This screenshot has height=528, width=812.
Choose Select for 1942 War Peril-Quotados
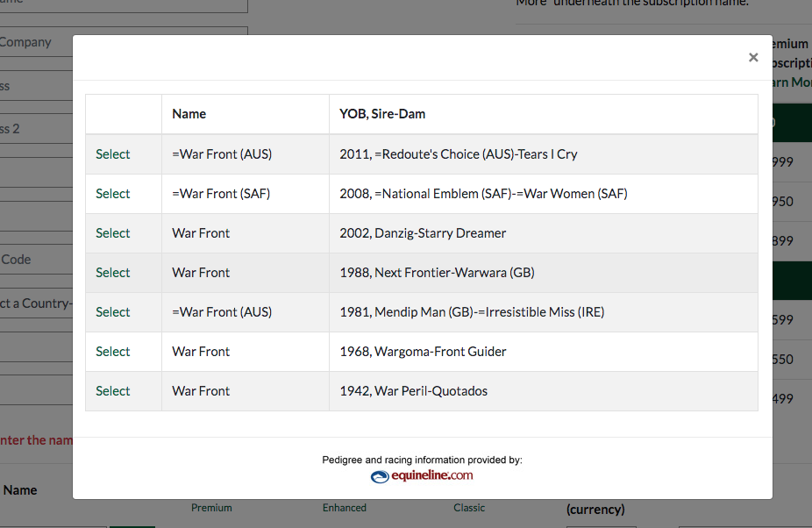[x=112, y=390]
